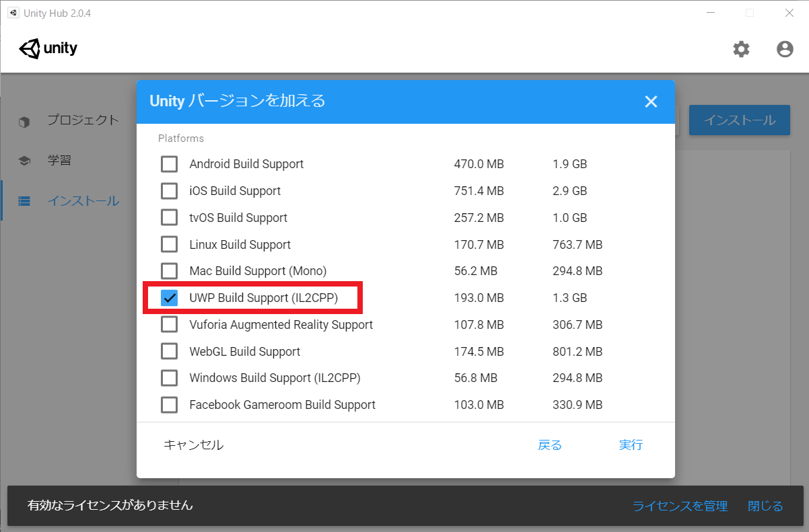Click the 1.3 GB UWP install size

[570, 298]
